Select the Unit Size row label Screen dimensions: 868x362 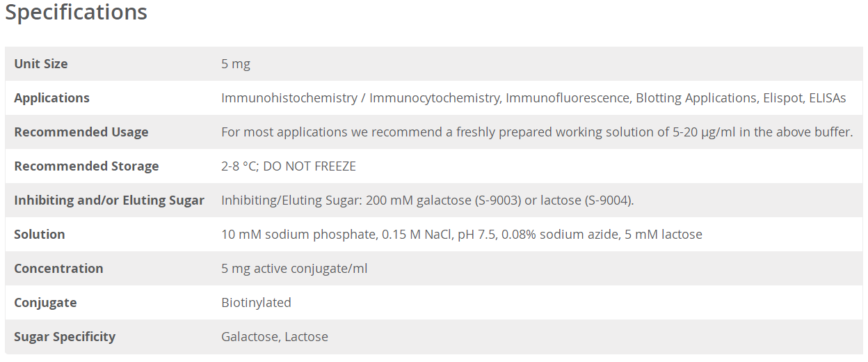click(x=41, y=64)
